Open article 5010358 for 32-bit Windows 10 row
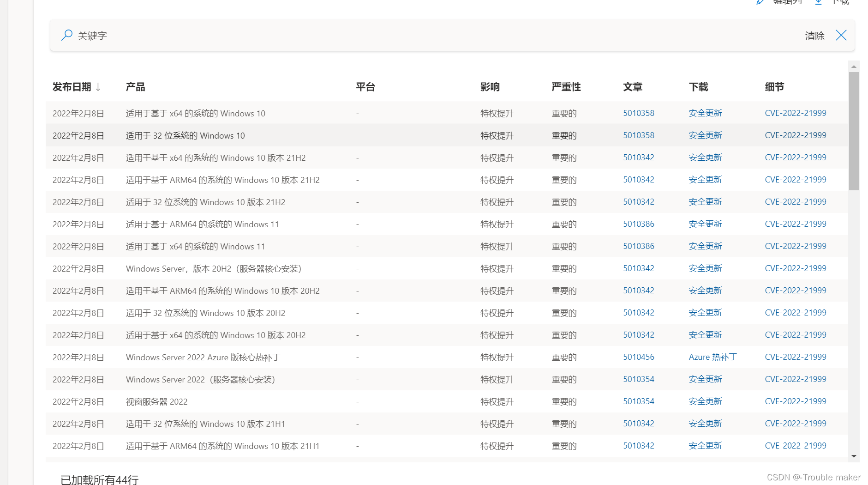Screen dimensions: 868x485 639,135
